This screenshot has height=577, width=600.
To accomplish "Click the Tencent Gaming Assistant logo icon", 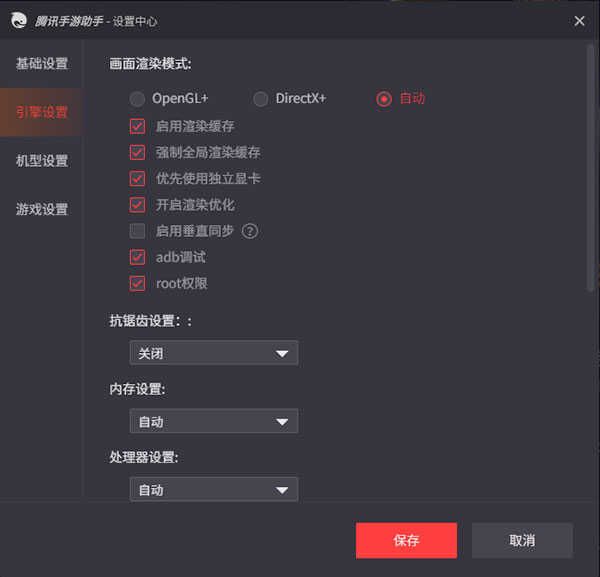I will [x=18, y=20].
